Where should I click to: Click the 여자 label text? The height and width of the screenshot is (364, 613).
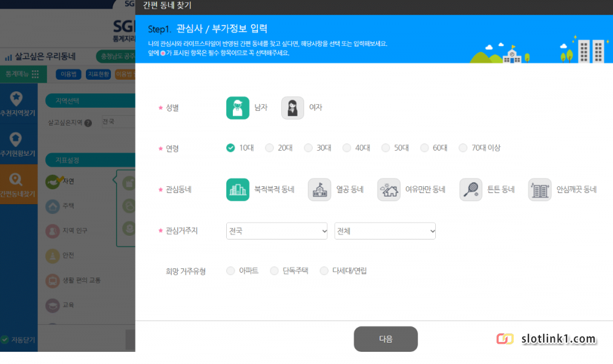pos(316,107)
